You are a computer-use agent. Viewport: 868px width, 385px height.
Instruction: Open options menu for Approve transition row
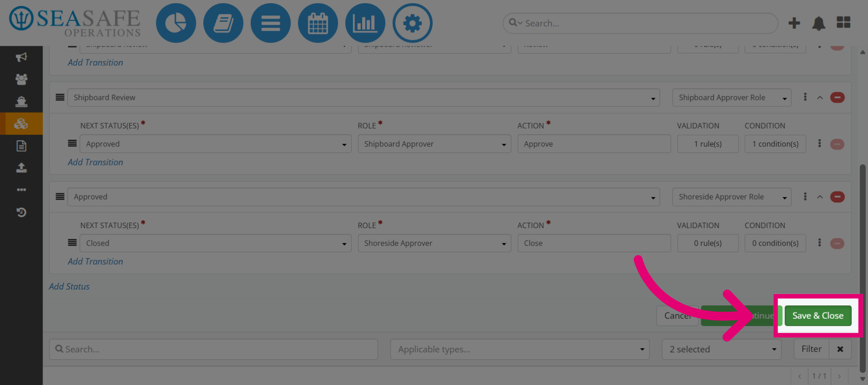[x=819, y=144]
